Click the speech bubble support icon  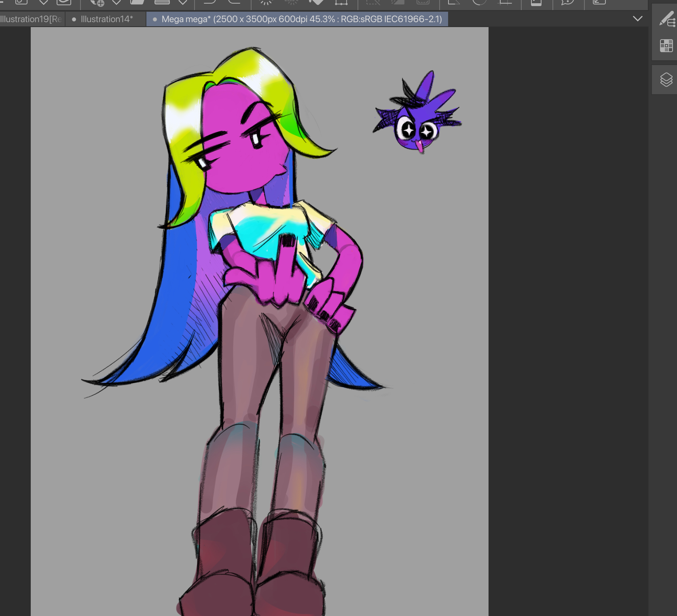point(567,2)
